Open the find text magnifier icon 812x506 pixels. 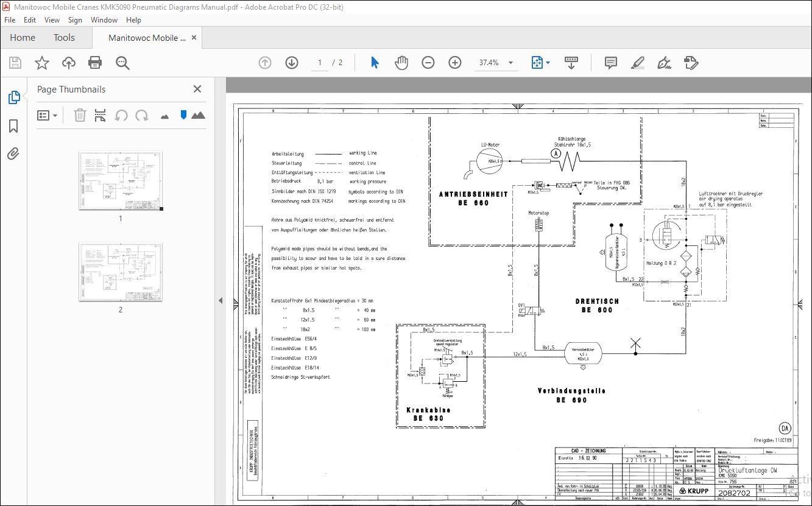[x=122, y=63]
